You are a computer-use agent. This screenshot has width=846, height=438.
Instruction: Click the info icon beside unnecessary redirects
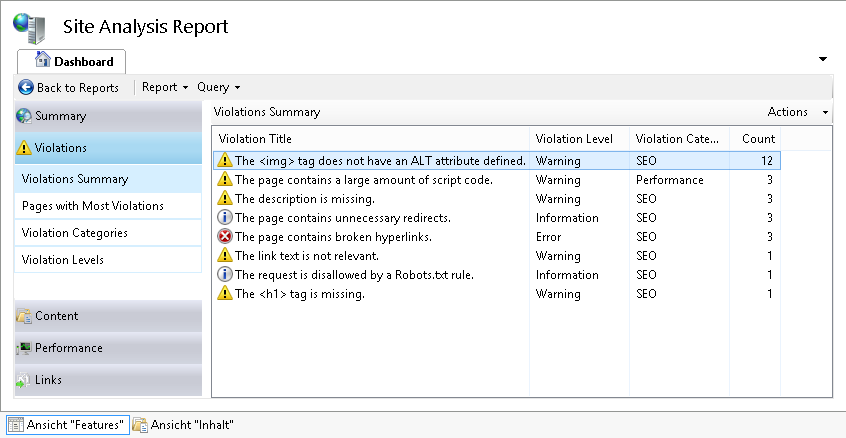tap(225, 218)
